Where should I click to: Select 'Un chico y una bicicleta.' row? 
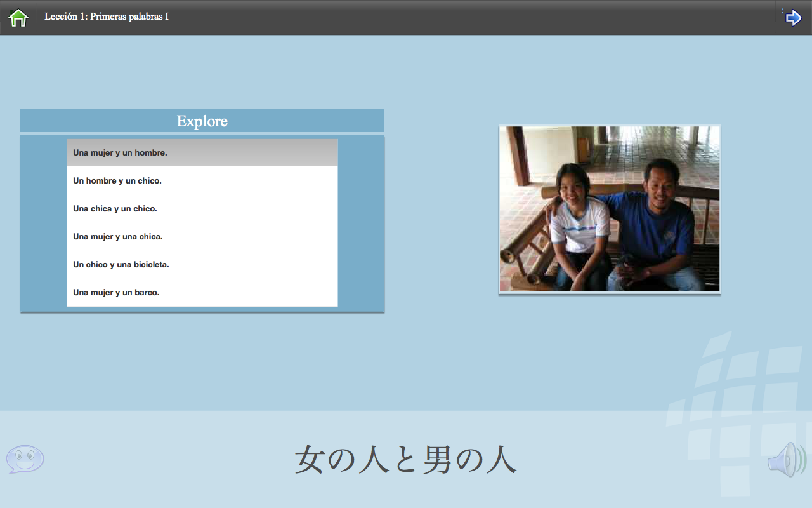(202, 265)
